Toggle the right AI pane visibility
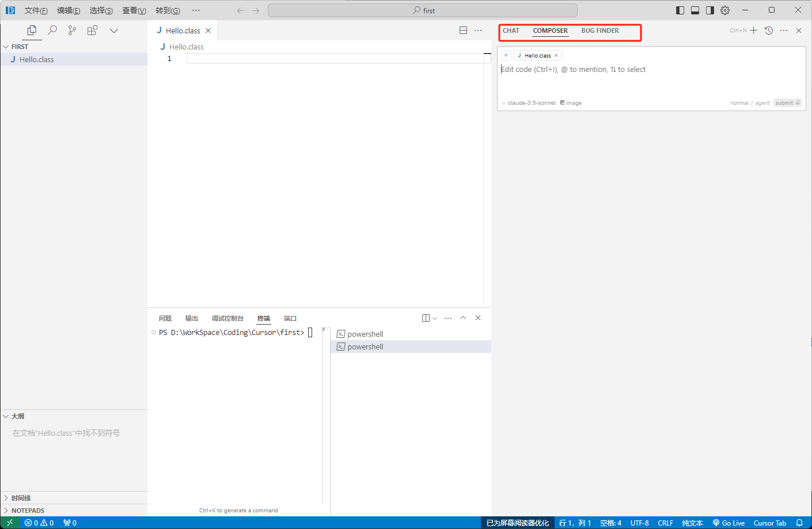 710,10
